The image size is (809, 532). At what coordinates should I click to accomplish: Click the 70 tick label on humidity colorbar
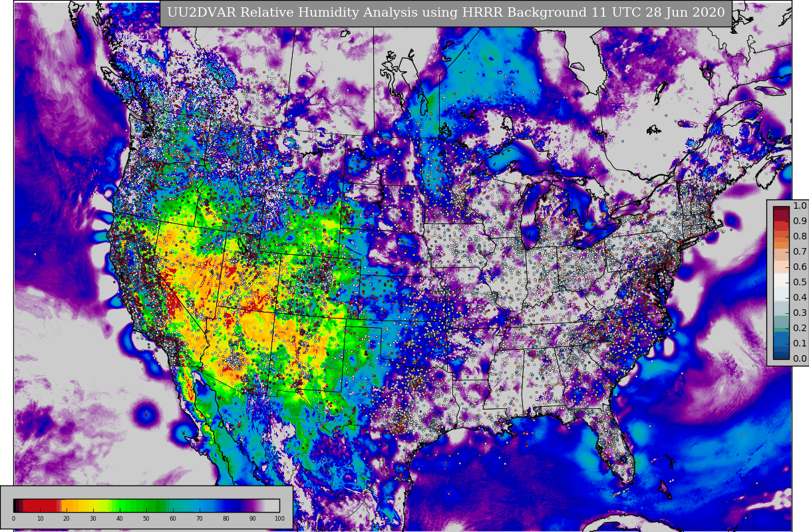pos(200,519)
